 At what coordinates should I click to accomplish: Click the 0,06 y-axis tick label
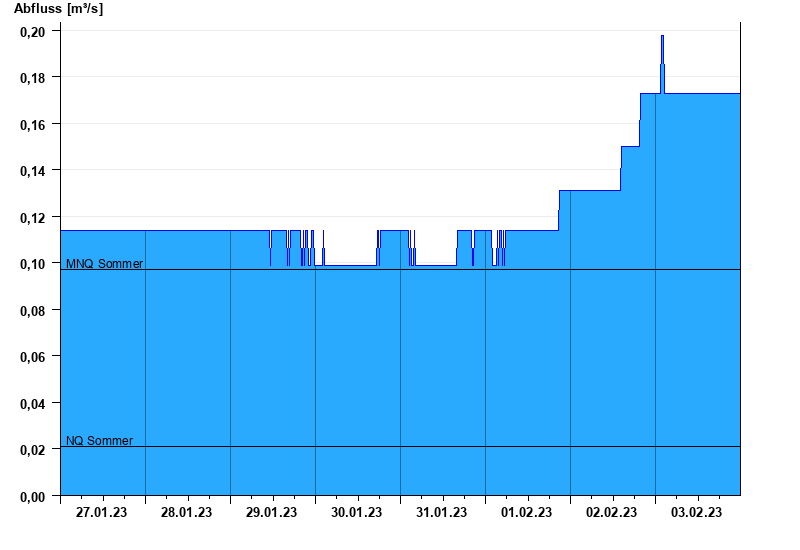(x=33, y=357)
